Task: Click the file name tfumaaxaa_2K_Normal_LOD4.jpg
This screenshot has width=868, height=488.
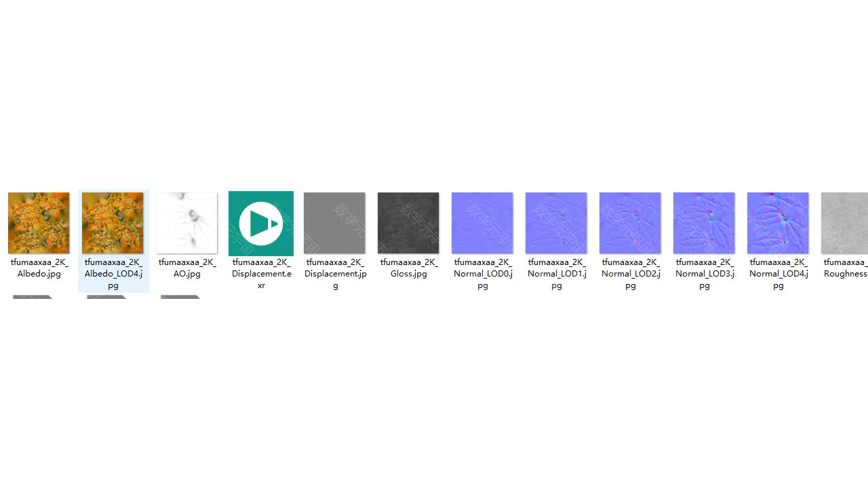Action: [778, 274]
